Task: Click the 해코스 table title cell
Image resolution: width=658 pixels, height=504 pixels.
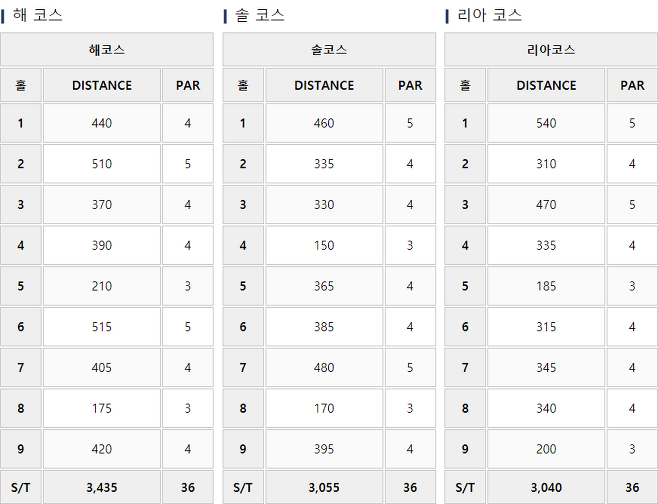Action: [107, 49]
